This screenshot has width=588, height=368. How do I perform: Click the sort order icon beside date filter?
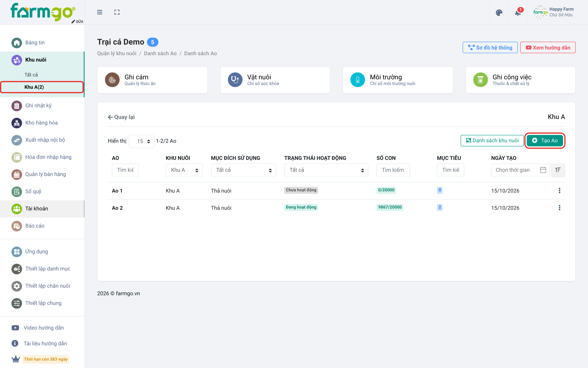pos(558,170)
